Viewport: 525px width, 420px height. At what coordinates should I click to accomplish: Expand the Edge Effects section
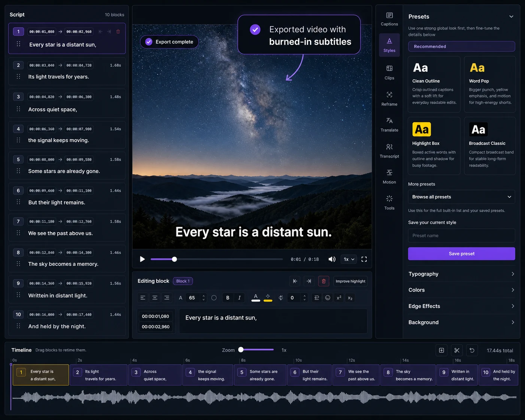click(461, 306)
